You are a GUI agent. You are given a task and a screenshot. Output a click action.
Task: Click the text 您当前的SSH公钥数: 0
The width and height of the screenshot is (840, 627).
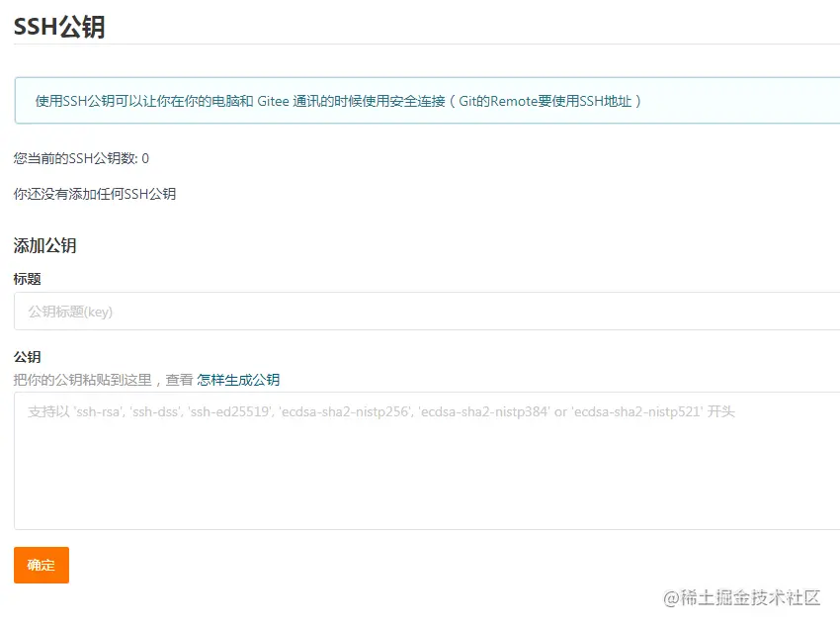click(81, 158)
